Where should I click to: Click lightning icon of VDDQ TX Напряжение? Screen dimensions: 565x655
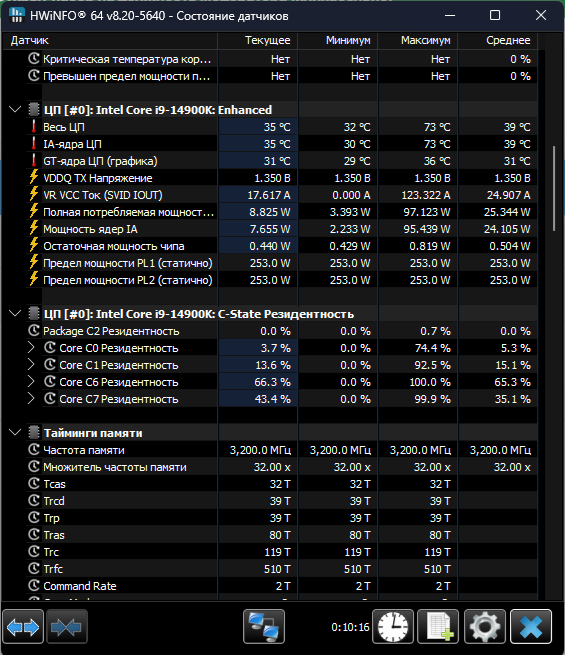pyautogui.click(x=34, y=178)
